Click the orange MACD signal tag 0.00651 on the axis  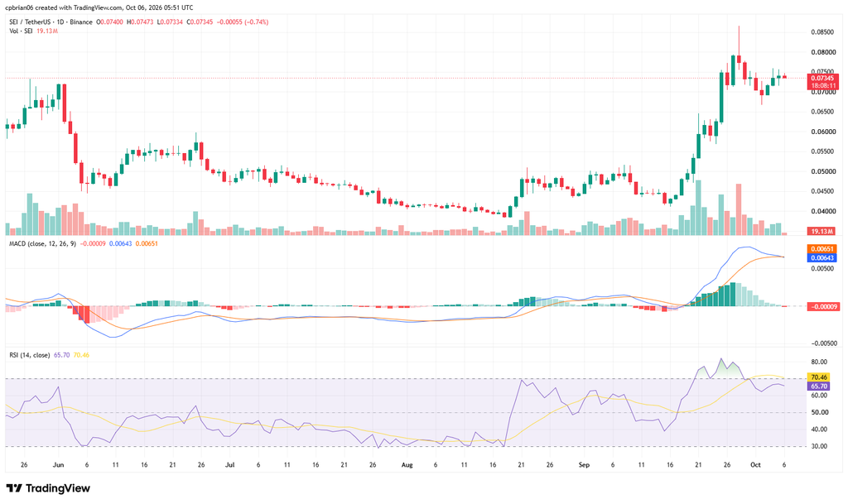coord(821,249)
